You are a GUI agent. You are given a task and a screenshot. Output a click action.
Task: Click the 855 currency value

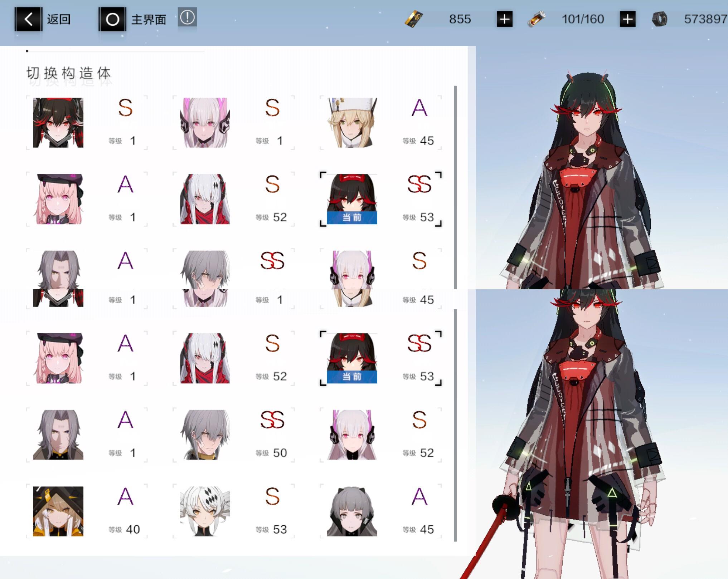coord(460,19)
